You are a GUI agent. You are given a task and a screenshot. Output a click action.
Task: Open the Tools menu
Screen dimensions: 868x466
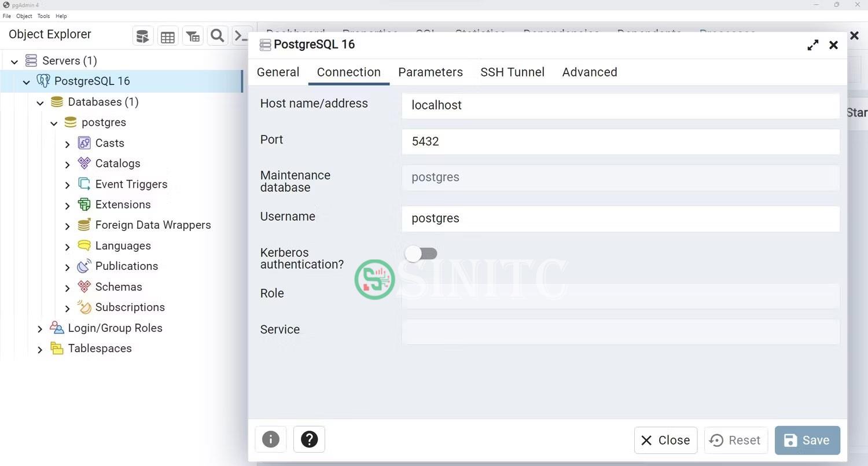(43, 16)
